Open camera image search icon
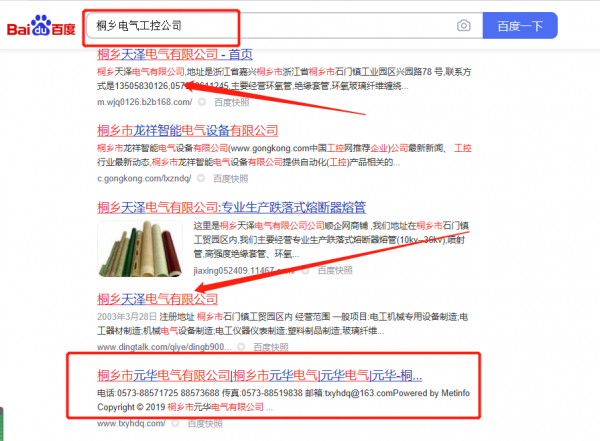 [463, 26]
